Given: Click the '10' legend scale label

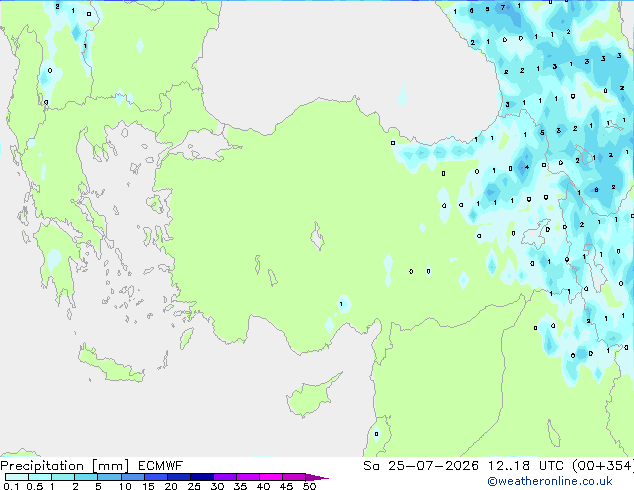Looking at the screenshot, I should coord(125,486).
